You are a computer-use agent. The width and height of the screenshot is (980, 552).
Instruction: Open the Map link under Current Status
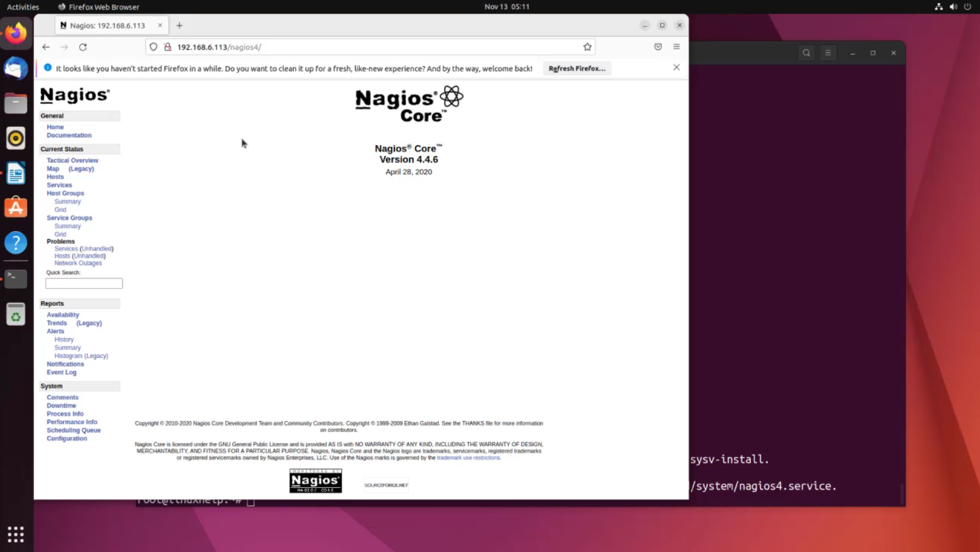pyautogui.click(x=53, y=169)
